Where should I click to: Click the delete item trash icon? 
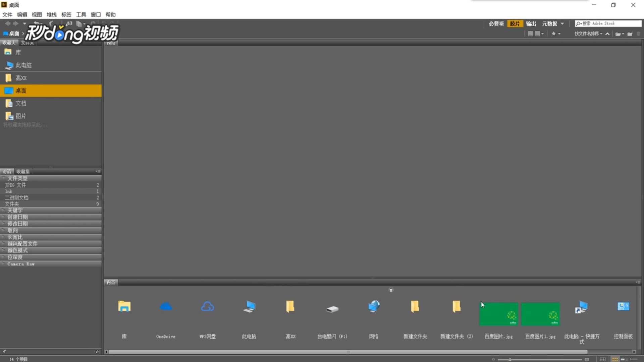point(638,34)
